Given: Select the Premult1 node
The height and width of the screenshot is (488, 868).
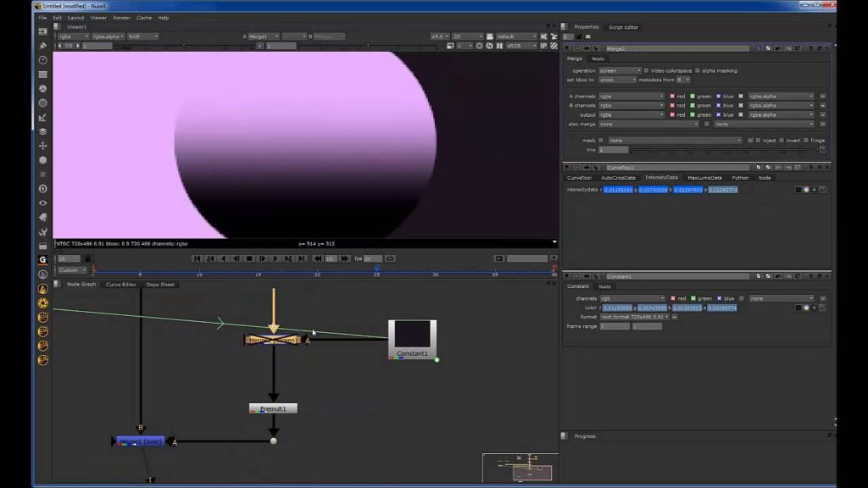Looking at the screenshot, I should 273,408.
